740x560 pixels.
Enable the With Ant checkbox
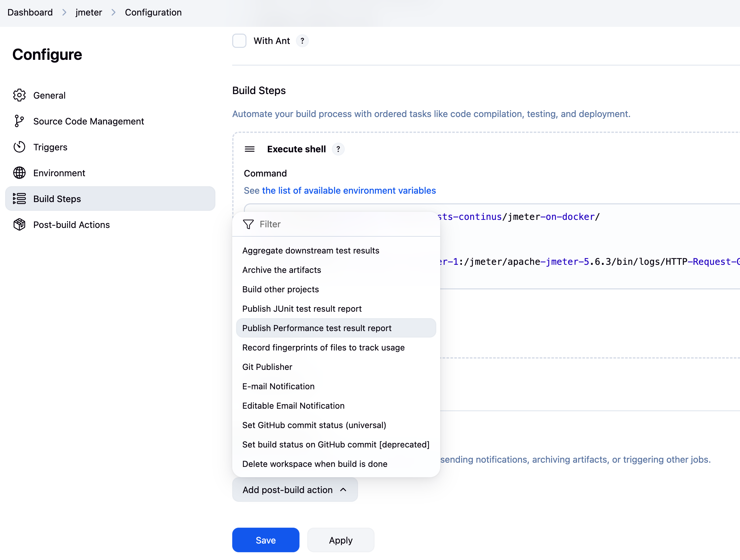click(x=239, y=40)
